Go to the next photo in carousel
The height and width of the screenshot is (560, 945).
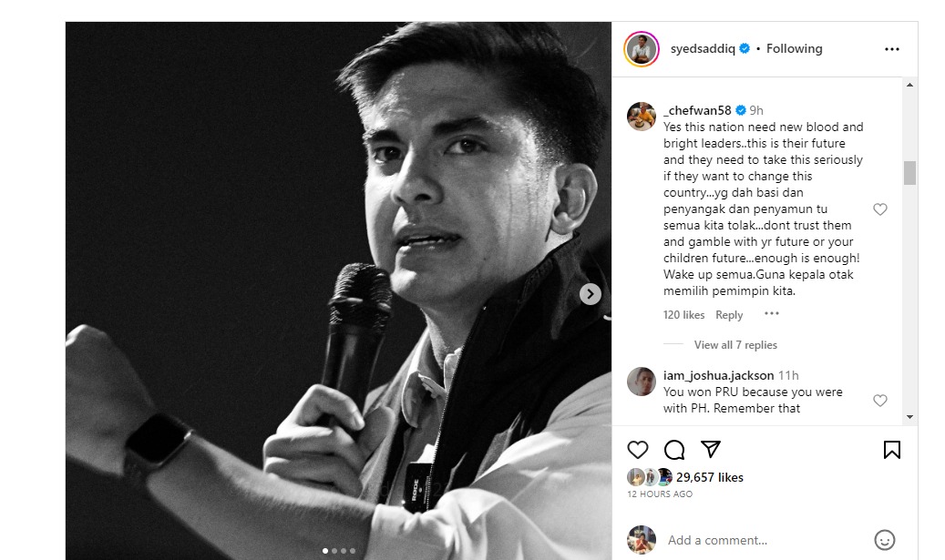(591, 293)
